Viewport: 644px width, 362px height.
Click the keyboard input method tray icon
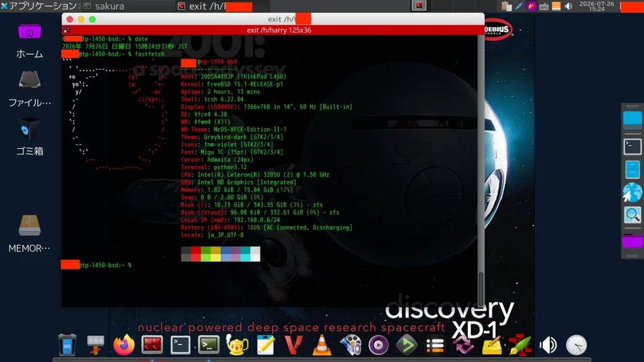544,6
